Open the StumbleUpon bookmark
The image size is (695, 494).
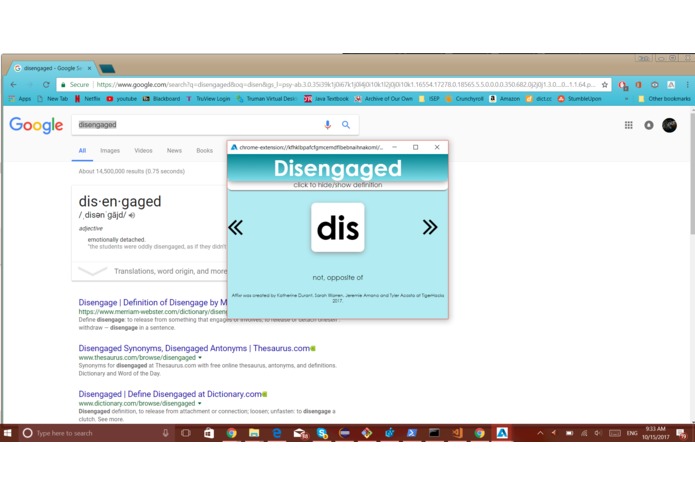click(580, 99)
